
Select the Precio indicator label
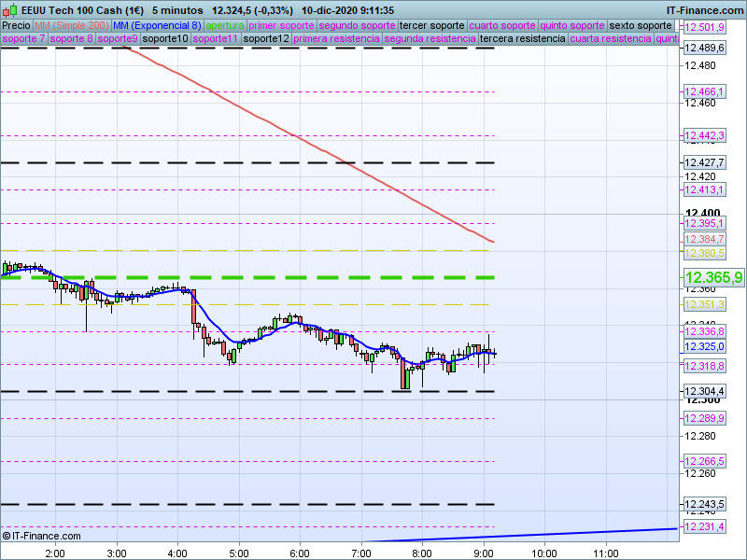tap(17, 25)
